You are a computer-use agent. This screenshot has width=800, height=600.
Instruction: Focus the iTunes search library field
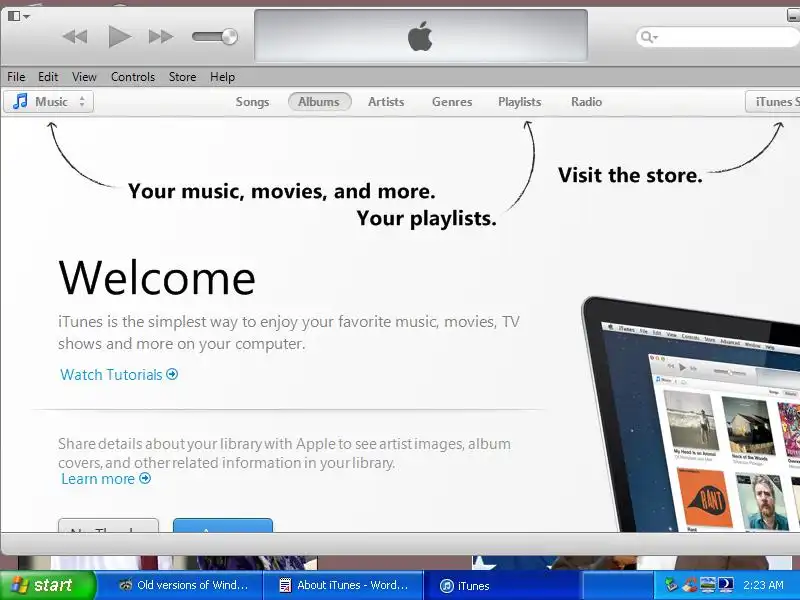click(717, 37)
